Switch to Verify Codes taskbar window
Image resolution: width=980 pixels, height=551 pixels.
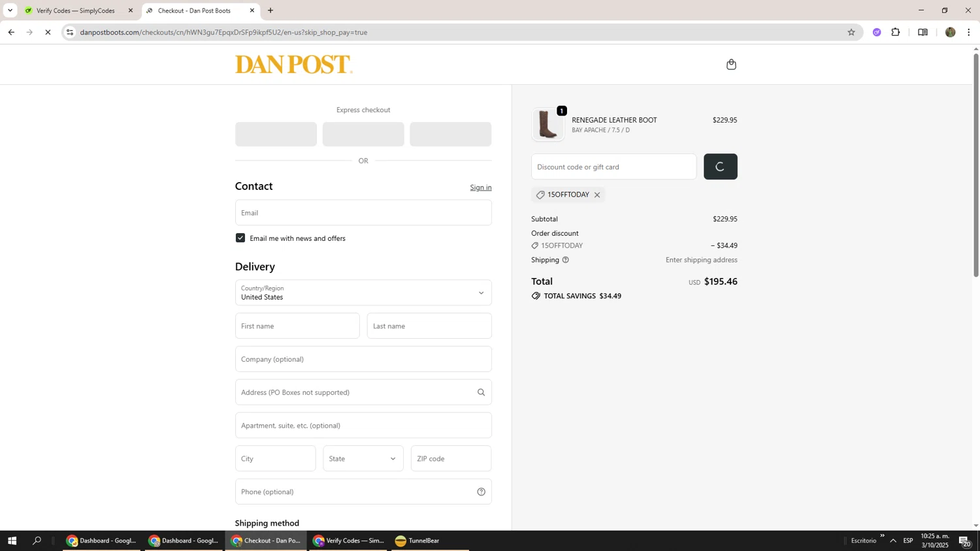click(x=348, y=541)
